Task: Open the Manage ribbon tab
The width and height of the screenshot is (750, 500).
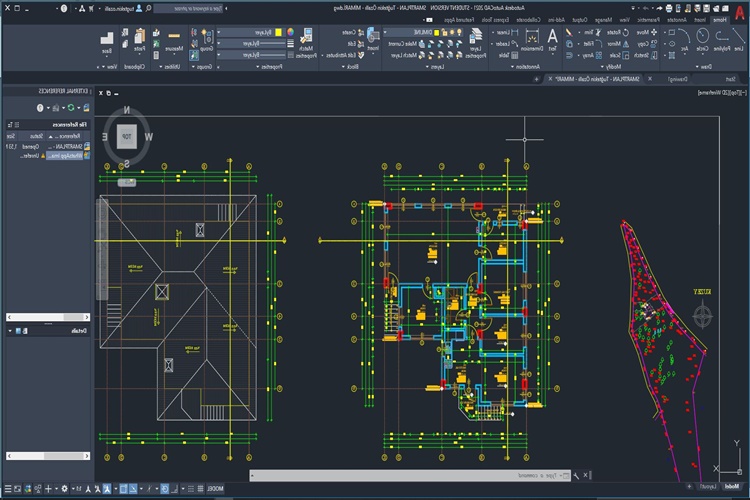Action: [x=603, y=20]
